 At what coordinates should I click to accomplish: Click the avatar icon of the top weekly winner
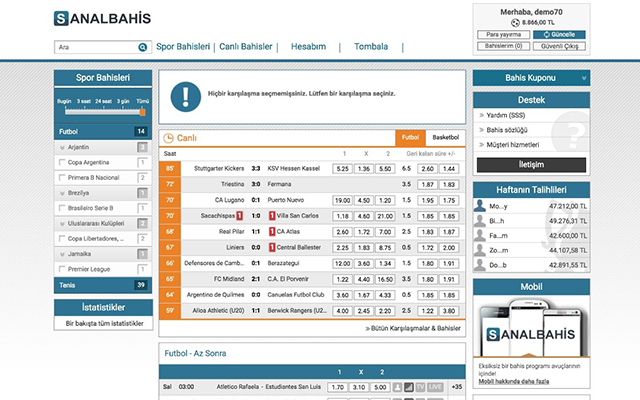[x=481, y=206]
